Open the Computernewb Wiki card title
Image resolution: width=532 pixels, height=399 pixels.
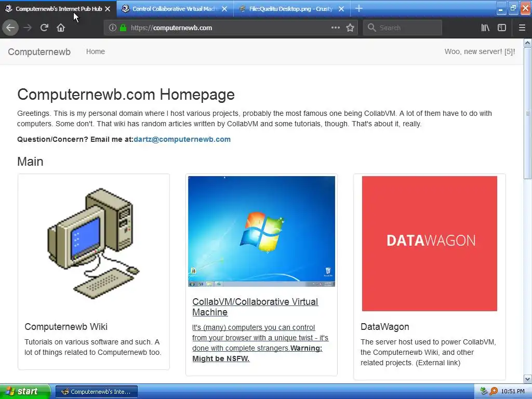click(66, 327)
